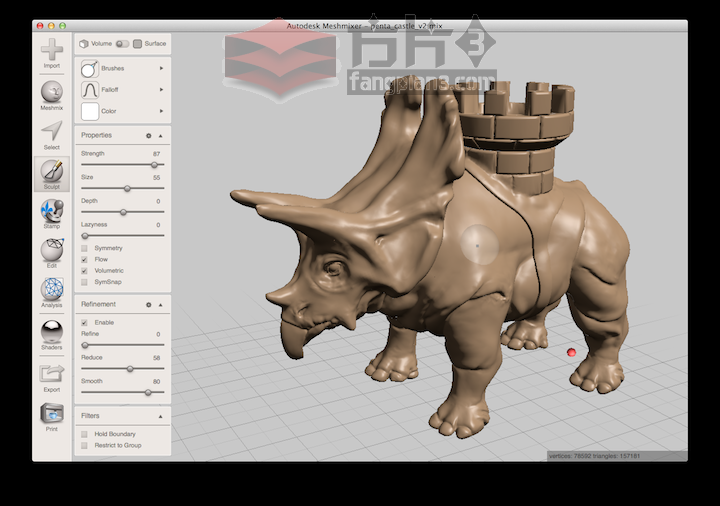Collapse the Properties panel

tap(161, 136)
